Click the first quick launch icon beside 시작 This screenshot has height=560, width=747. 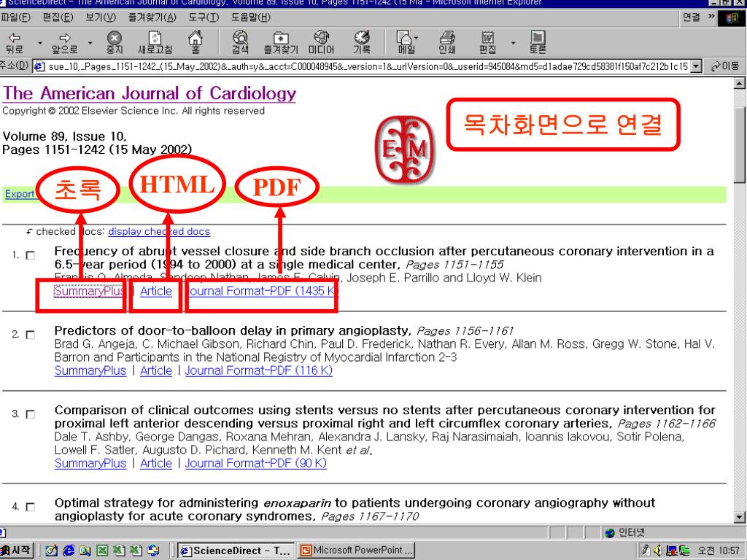(x=52, y=551)
